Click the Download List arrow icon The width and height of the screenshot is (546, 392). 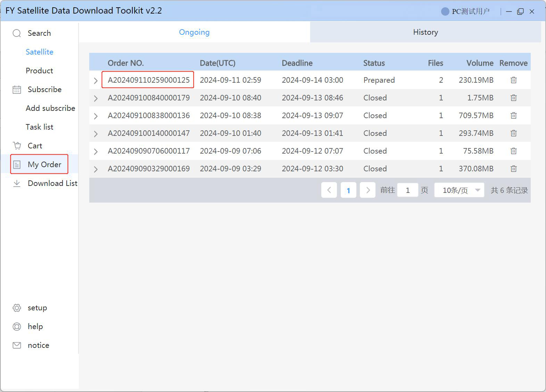click(17, 183)
